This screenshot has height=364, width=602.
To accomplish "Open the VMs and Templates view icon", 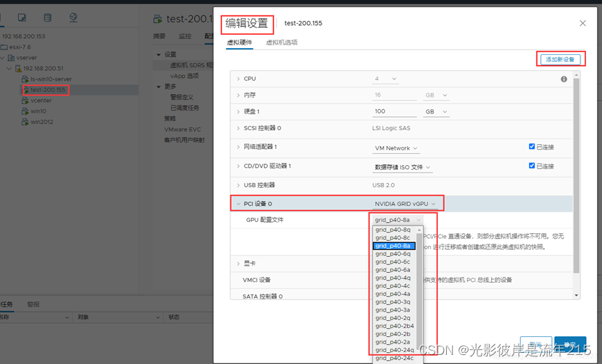I will point(22,17).
